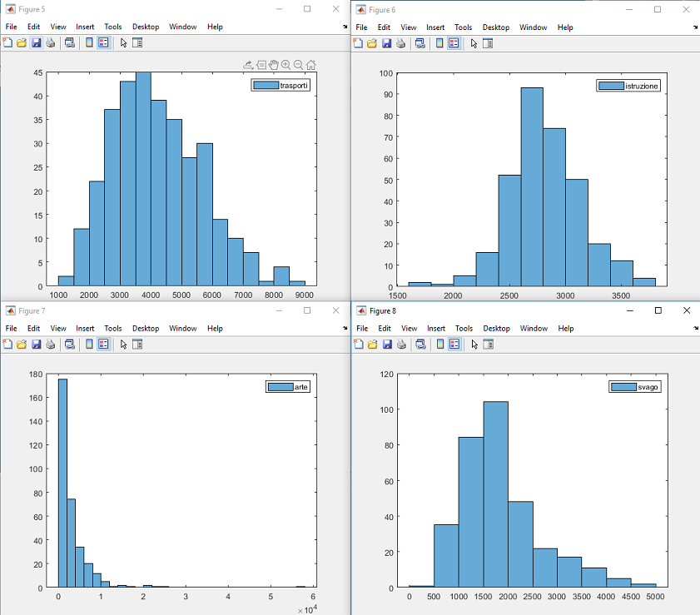Open Tools menu in Figure 5

(113, 27)
